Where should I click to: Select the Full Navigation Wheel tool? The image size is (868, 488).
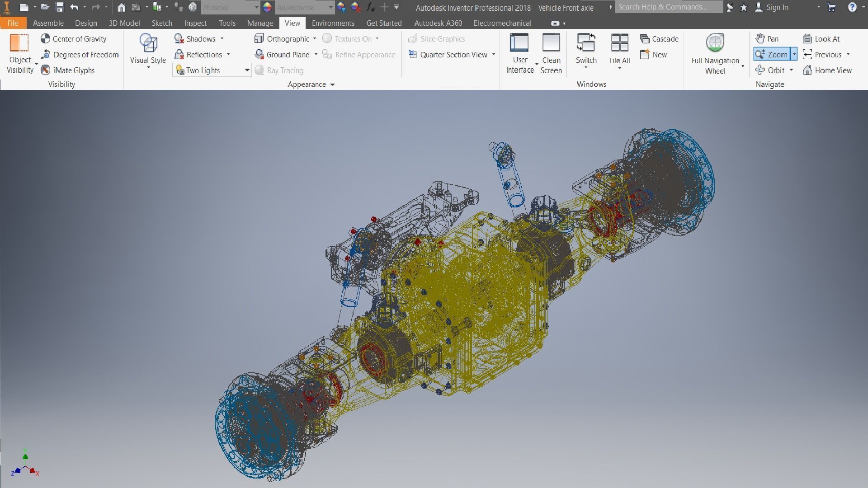coord(715,43)
